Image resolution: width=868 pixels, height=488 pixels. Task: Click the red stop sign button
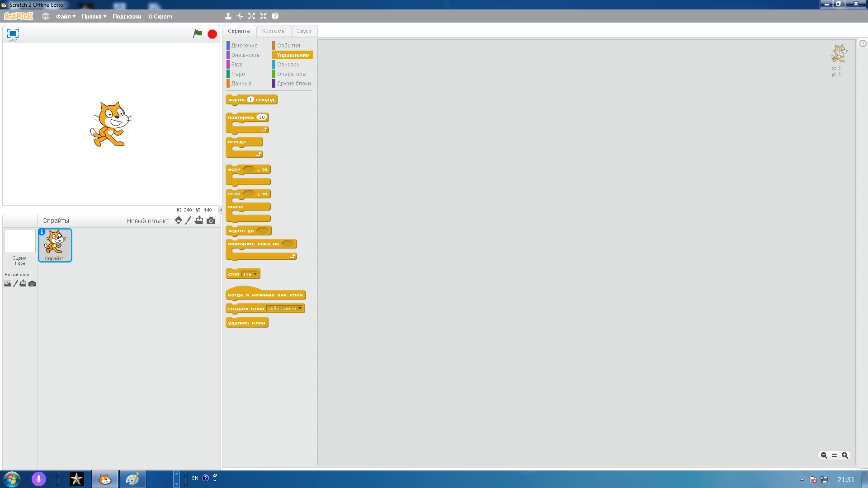pyautogui.click(x=212, y=34)
